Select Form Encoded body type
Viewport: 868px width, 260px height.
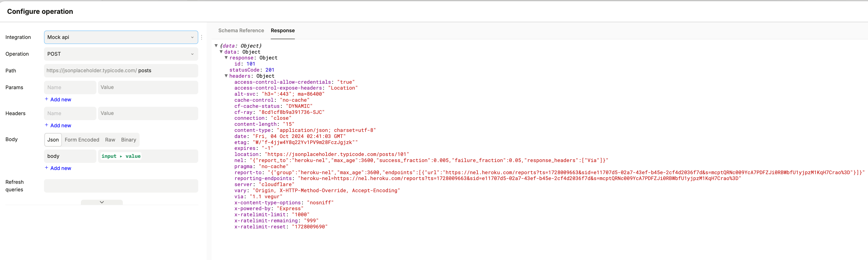82,140
